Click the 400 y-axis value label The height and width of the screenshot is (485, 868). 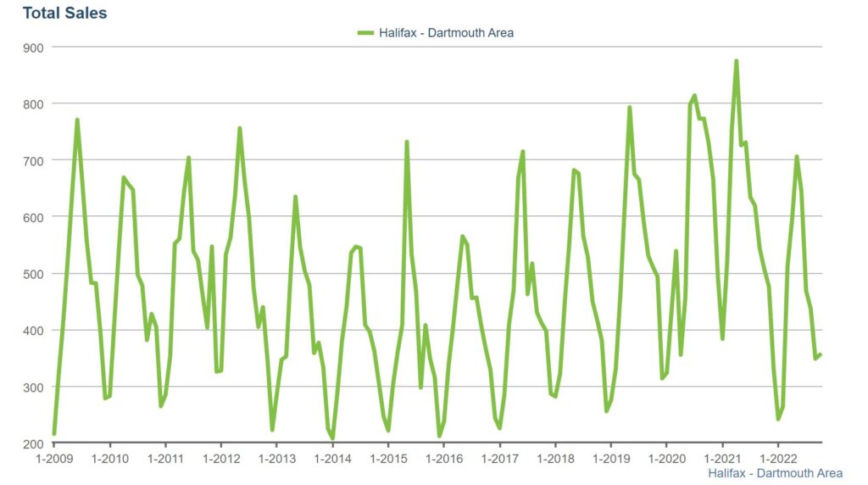(x=33, y=331)
